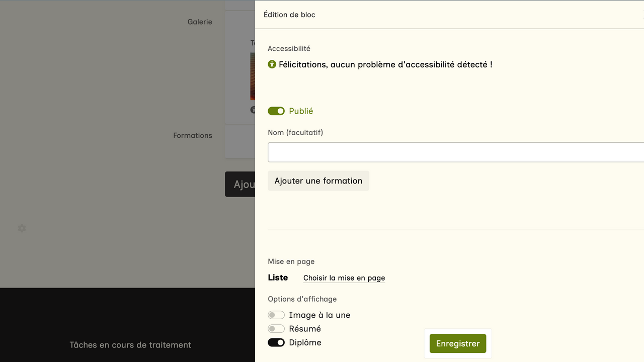Select the Galerie block label
The height and width of the screenshot is (362, 644).
point(200,22)
